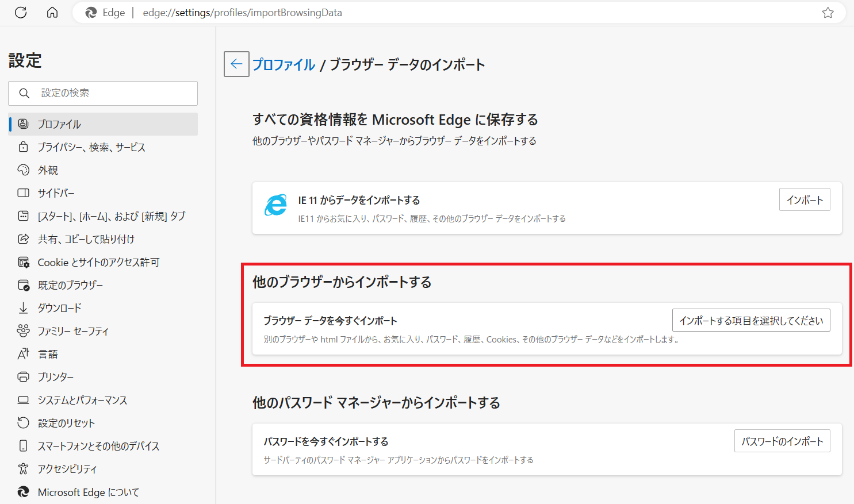The height and width of the screenshot is (504, 854).
Task: Click 他のパスワード マネージャーからインポートする heading
Action: pyautogui.click(x=376, y=403)
